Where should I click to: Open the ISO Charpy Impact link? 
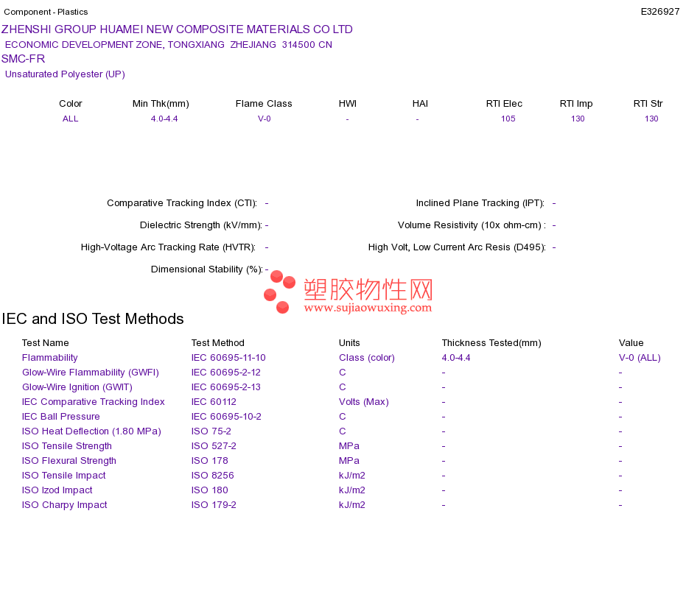pyautogui.click(x=64, y=505)
